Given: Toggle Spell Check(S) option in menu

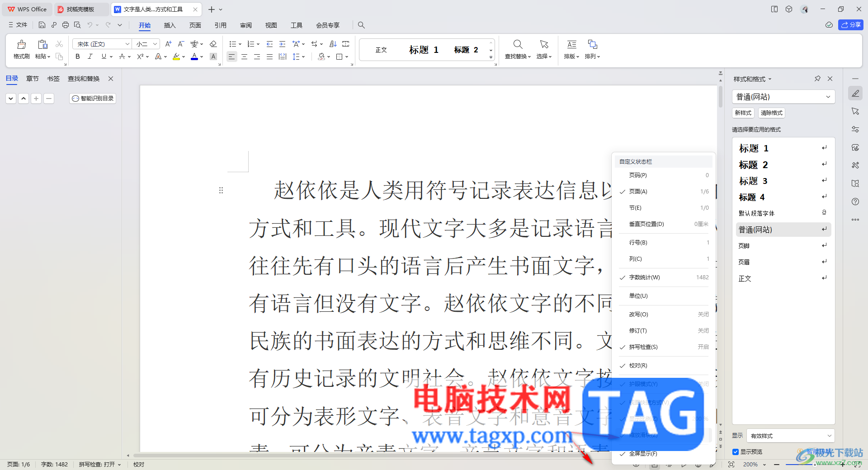Looking at the screenshot, I should [x=664, y=347].
